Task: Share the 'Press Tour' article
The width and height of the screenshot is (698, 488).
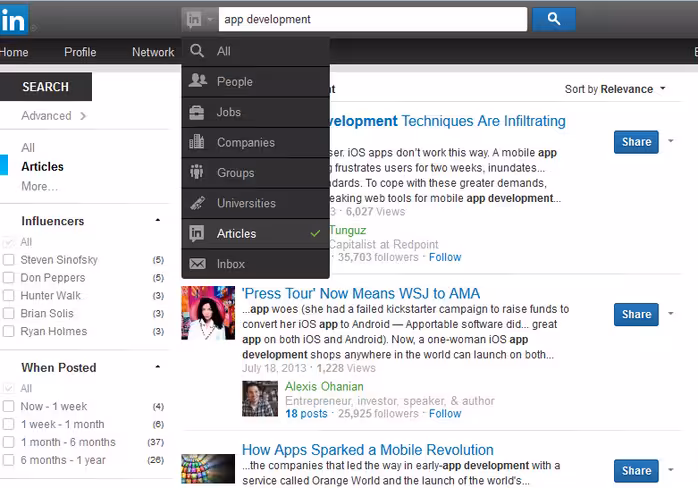Action: pyautogui.click(x=636, y=314)
